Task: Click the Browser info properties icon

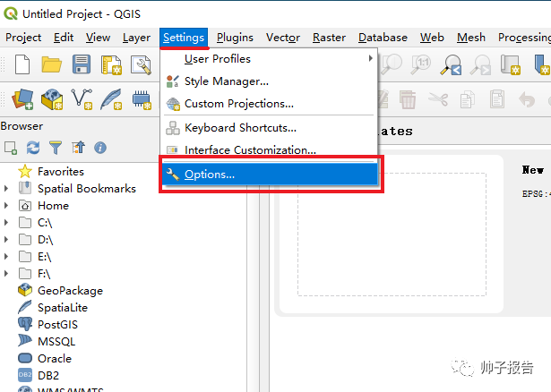Action: tap(100, 148)
